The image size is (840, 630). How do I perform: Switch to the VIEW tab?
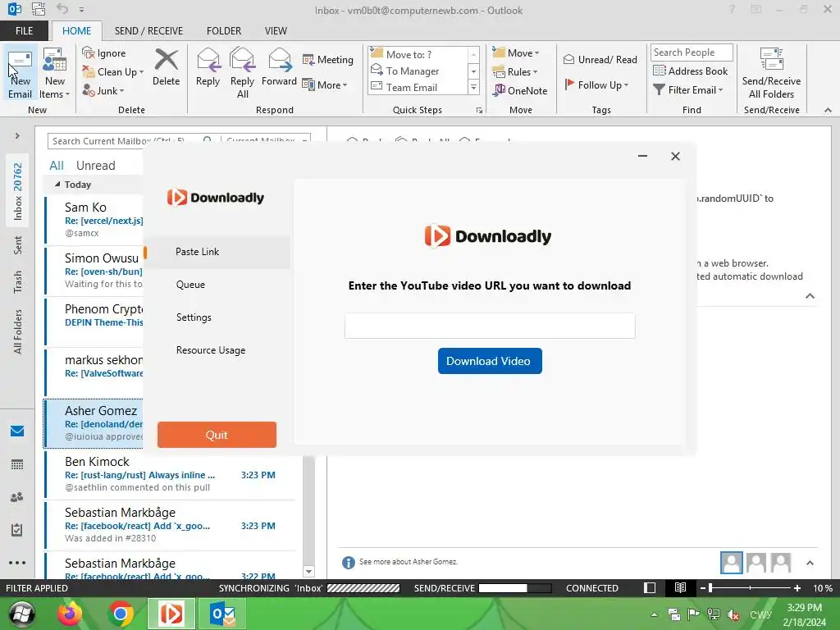[276, 30]
